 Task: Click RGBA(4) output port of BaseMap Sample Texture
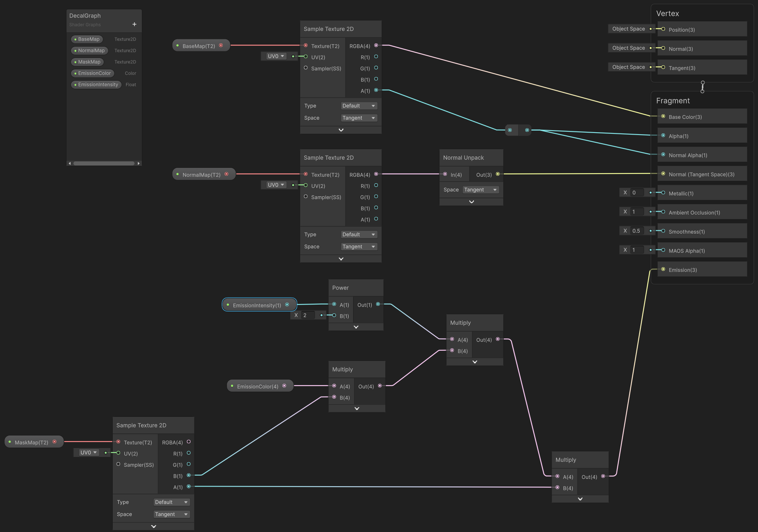pos(376,45)
